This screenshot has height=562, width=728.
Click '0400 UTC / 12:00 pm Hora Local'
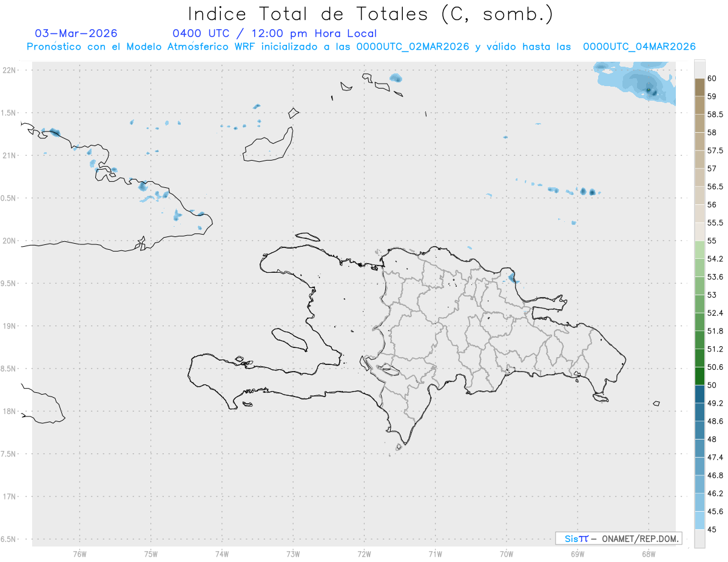tap(274, 33)
